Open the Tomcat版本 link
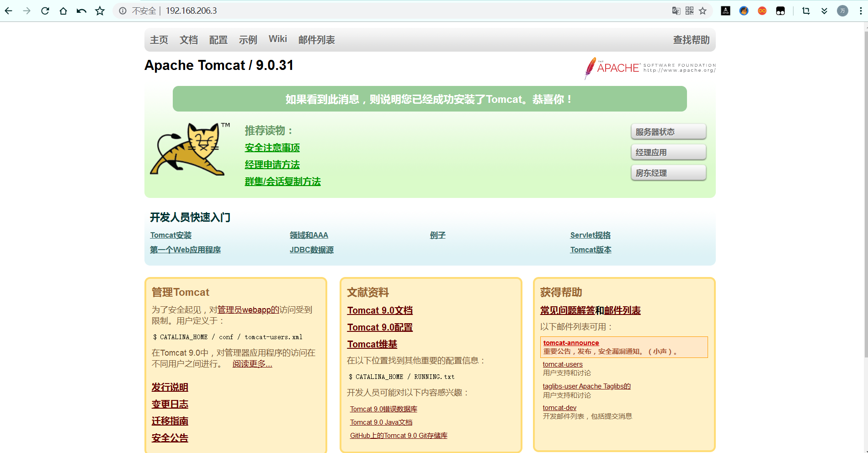The width and height of the screenshot is (868, 453). pos(591,250)
